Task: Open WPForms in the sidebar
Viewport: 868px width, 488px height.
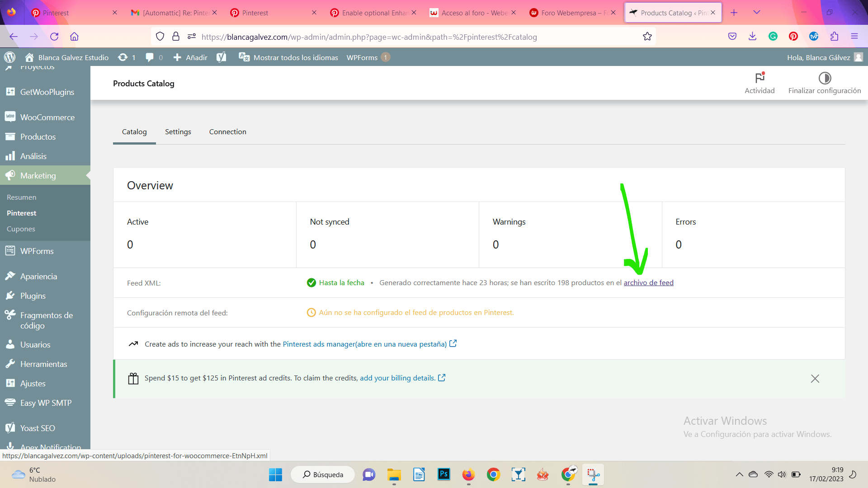Action: click(x=45, y=251)
